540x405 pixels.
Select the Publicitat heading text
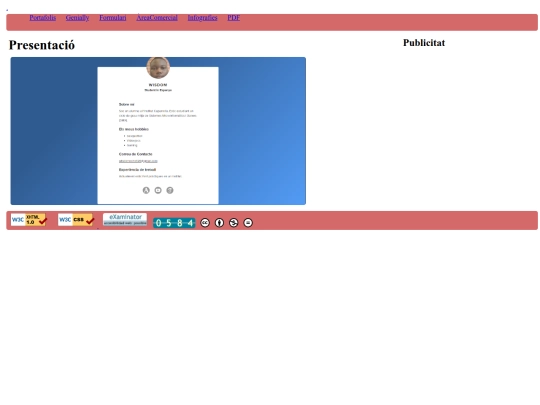(424, 43)
